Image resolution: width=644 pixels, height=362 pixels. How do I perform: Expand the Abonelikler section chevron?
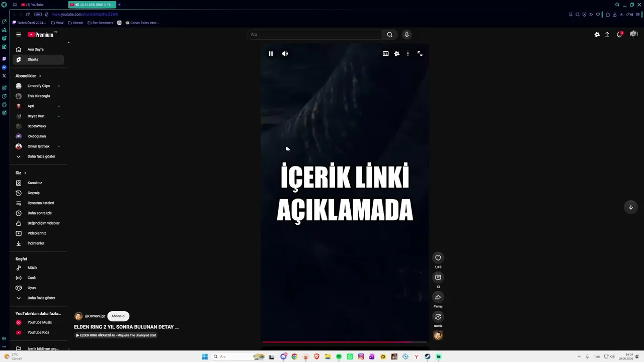(x=40, y=76)
